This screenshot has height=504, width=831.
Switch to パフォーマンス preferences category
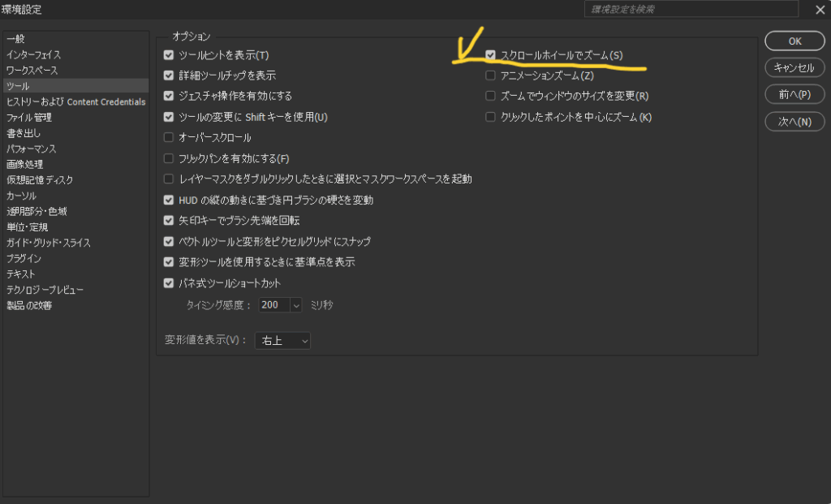click(x=32, y=149)
